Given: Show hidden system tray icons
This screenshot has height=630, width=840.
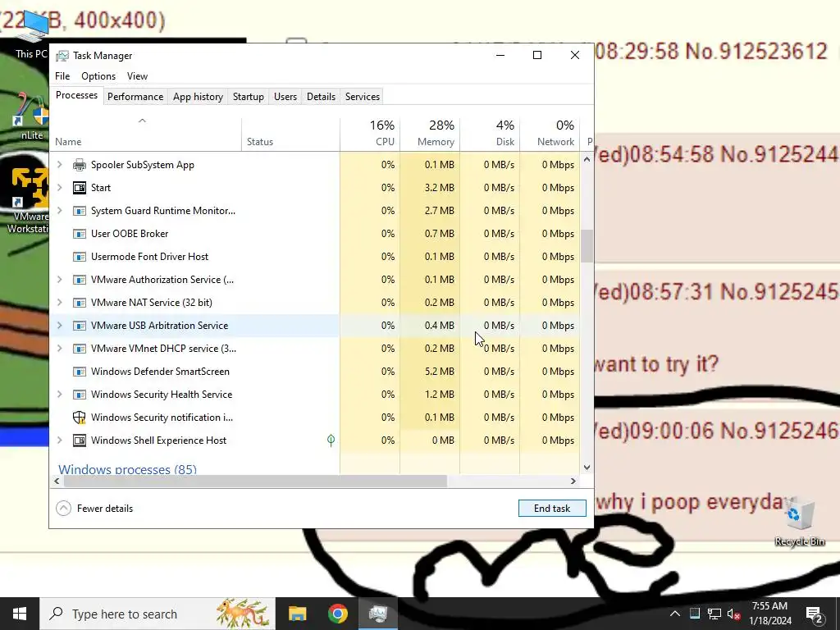Looking at the screenshot, I should [x=675, y=614].
